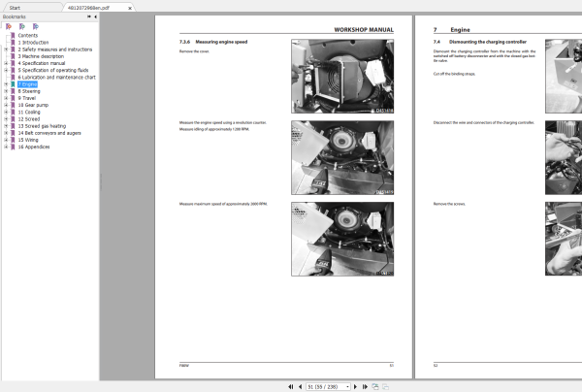The width and height of the screenshot is (582, 392).
Task: Open bookmark 3 Machine description
Action: click(x=41, y=56)
